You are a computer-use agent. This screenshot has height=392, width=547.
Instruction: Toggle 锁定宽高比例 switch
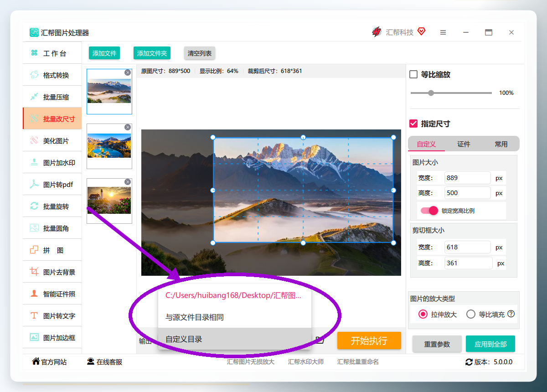429,211
